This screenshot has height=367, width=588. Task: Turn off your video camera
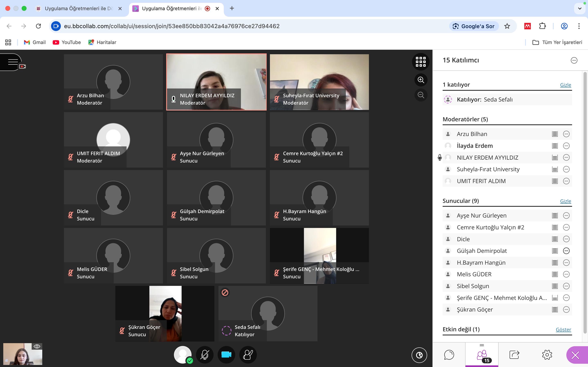pyautogui.click(x=226, y=355)
